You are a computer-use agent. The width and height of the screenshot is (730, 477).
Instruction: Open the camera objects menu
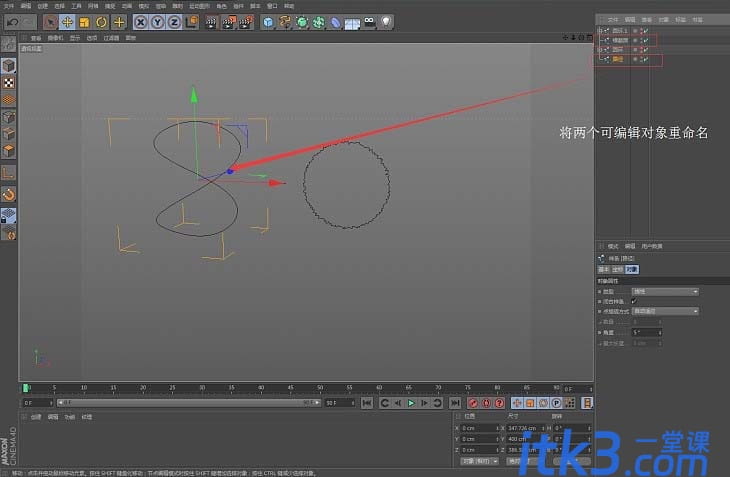pyautogui.click(x=369, y=22)
